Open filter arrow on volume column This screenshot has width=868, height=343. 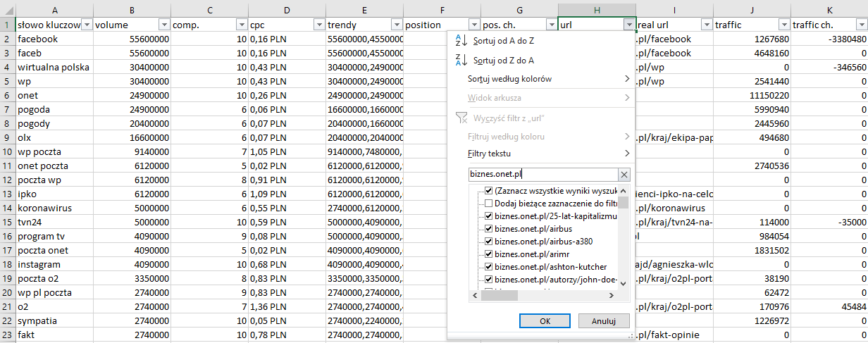point(163,25)
